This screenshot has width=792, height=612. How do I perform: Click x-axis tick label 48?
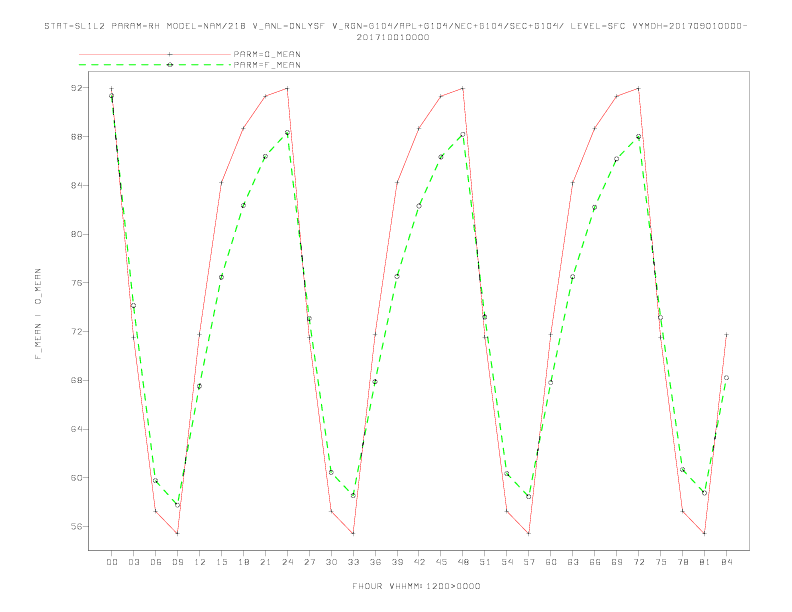[463, 562]
